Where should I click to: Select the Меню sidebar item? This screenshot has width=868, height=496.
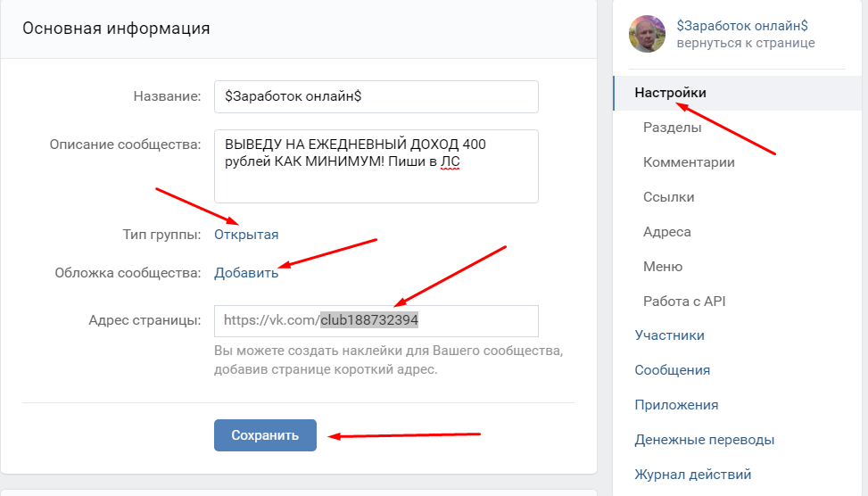coord(663,267)
